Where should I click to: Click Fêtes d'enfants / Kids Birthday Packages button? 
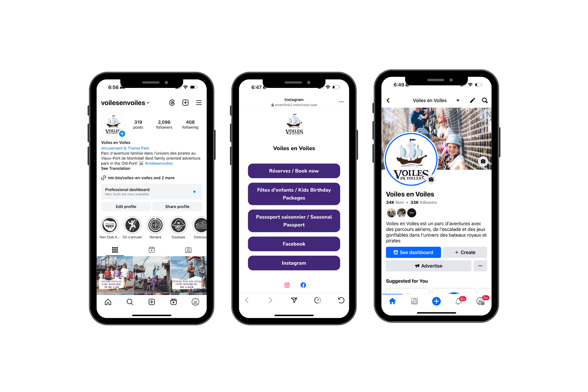[293, 194]
